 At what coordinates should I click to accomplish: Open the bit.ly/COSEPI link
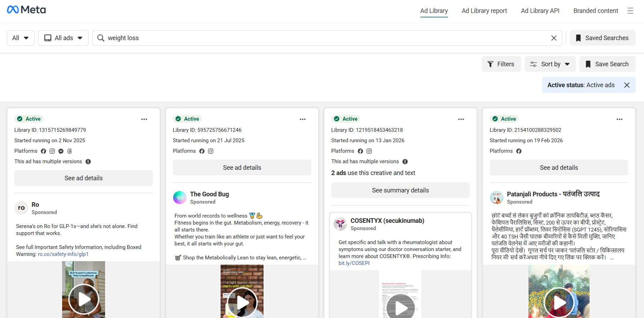[x=354, y=263]
